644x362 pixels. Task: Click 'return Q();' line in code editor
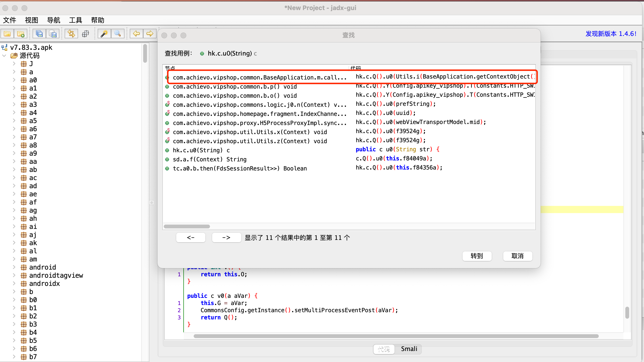[x=219, y=317]
